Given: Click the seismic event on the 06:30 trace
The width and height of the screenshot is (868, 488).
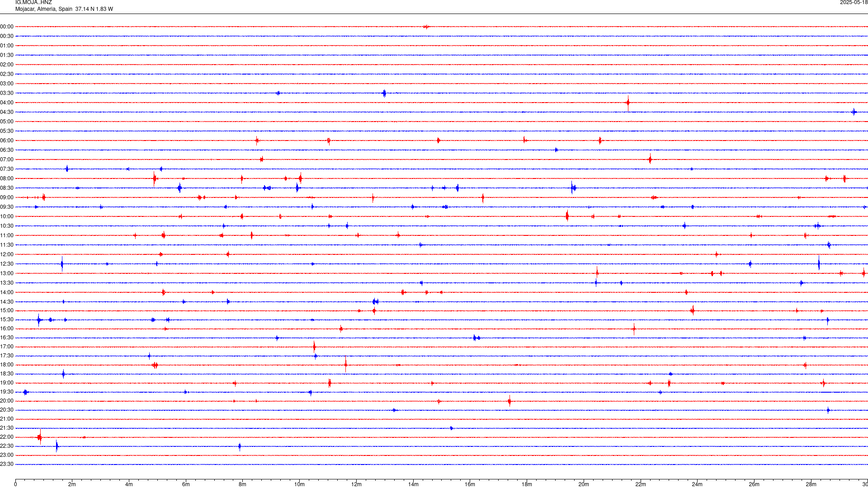Looking at the screenshot, I should [x=556, y=150].
